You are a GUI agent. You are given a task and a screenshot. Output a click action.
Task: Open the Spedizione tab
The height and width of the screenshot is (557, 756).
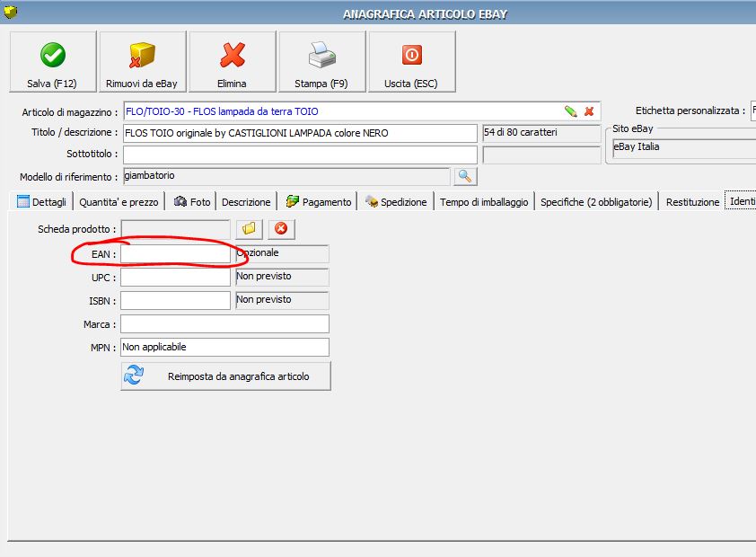[x=396, y=201]
